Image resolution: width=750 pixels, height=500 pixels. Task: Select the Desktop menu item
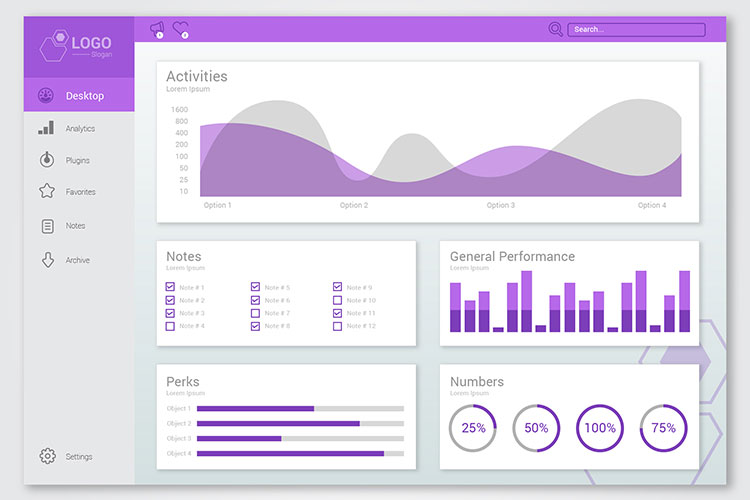(x=79, y=95)
